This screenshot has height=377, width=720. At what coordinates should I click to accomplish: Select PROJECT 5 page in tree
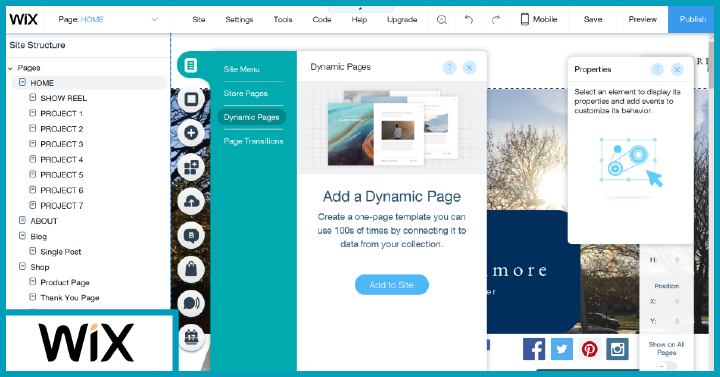(62, 175)
